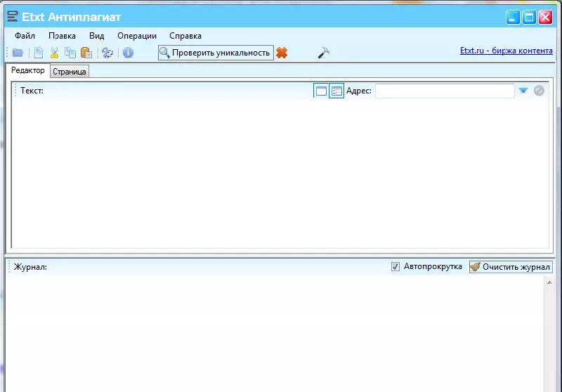Click the Etxt app icon in title bar
This screenshot has width=562, height=392.
click(12, 16)
